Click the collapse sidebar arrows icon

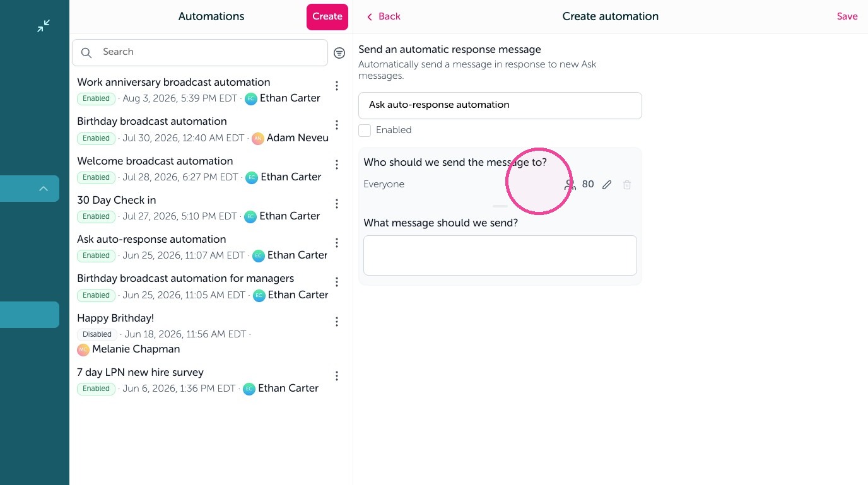[44, 26]
